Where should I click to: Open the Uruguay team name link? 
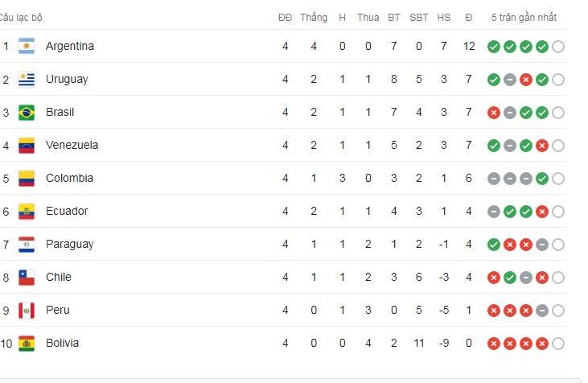tap(67, 79)
